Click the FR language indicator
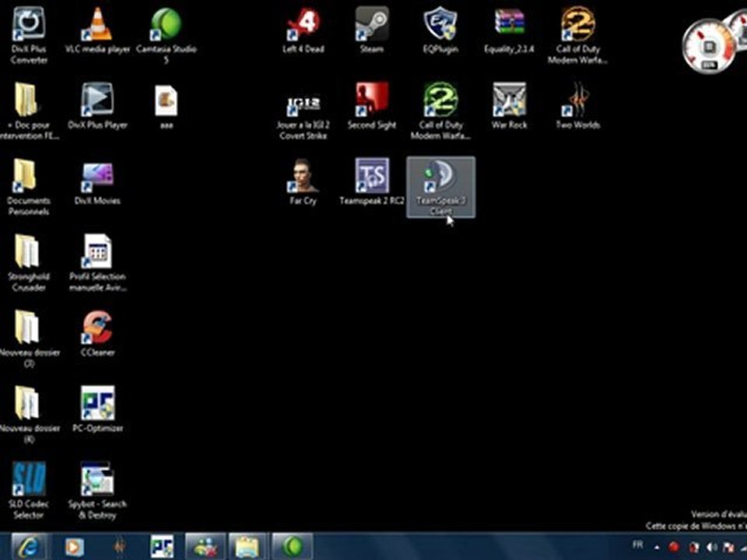747x560 pixels. pos(637,544)
